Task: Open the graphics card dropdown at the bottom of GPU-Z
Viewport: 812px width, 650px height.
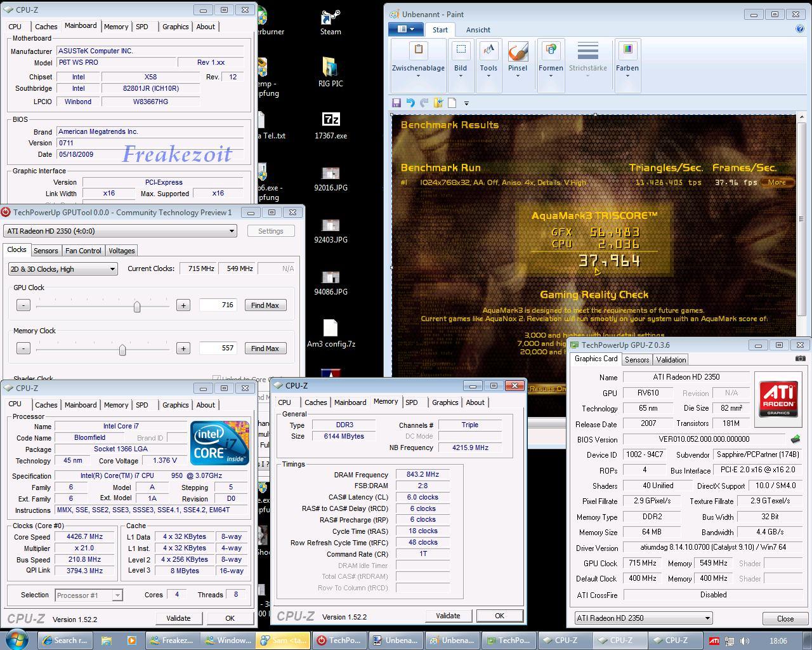Action: point(643,618)
